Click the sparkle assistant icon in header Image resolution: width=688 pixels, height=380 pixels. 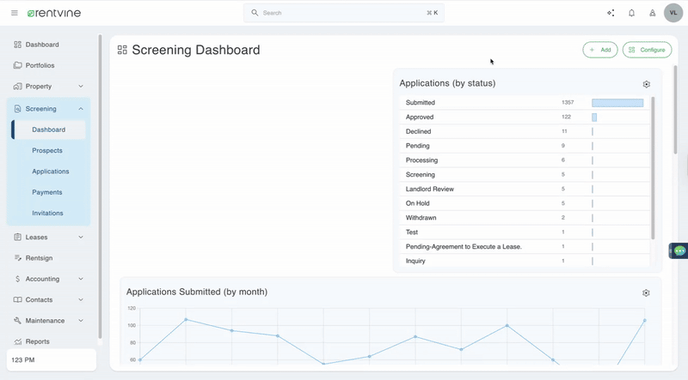(x=610, y=13)
